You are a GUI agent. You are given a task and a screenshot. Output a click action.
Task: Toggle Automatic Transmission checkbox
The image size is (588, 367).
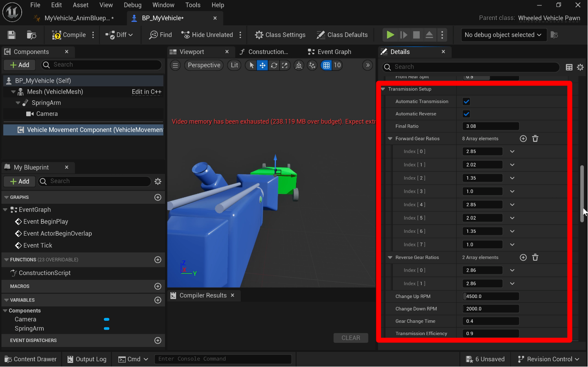pos(466,101)
